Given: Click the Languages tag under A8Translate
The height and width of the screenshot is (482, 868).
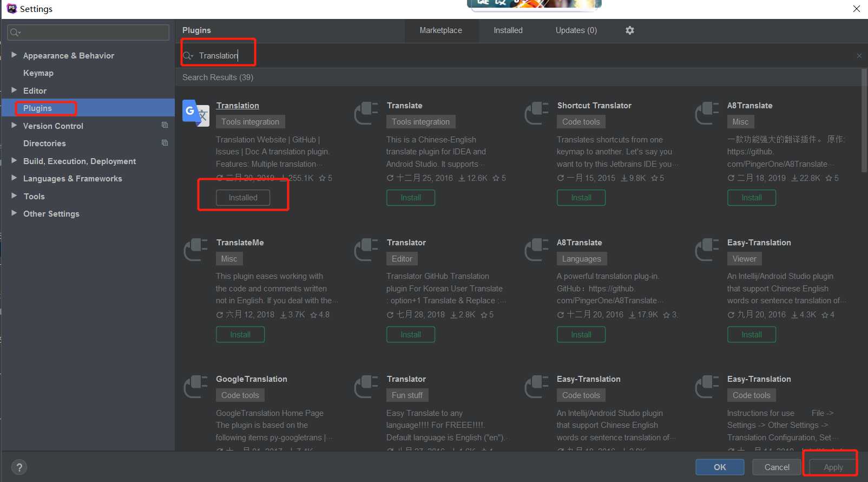Looking at the screenshot, I should coord(582,259).
